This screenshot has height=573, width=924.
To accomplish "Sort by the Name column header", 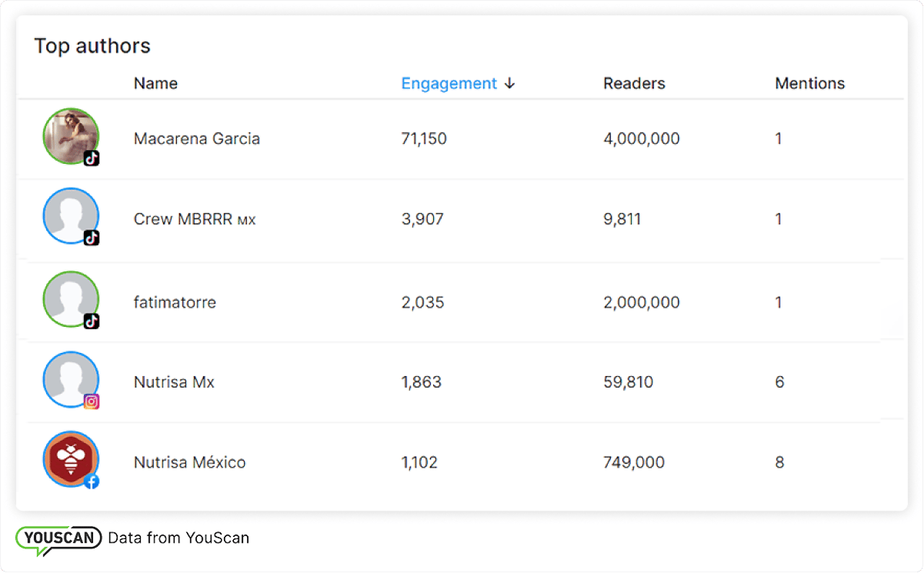I will pyautogui.click(x=155, y=84).
